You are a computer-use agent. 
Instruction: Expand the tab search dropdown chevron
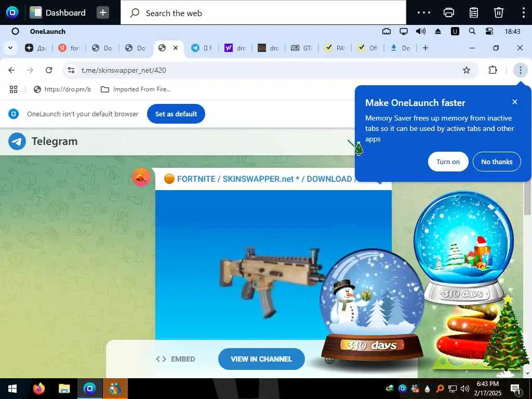[x=10, y=48]
